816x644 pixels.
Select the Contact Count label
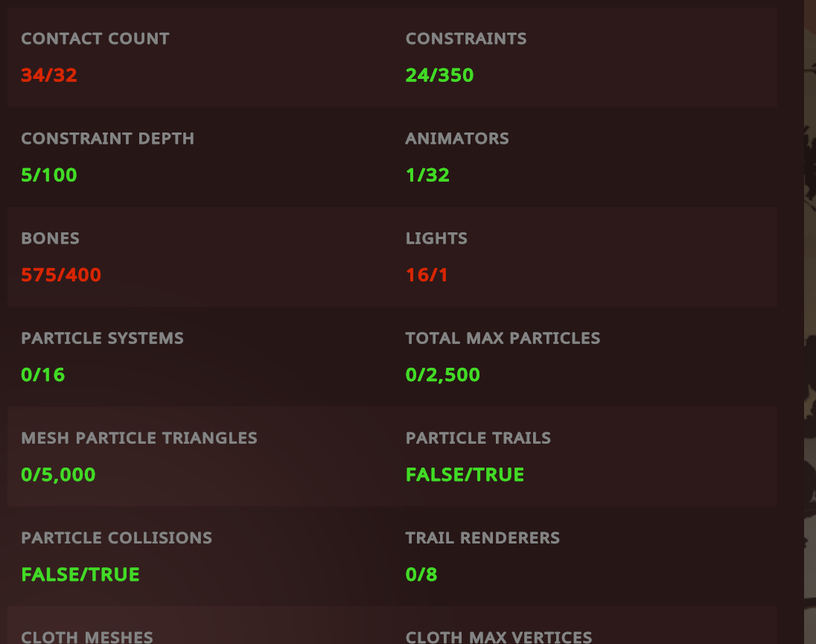tap(95, 39)
